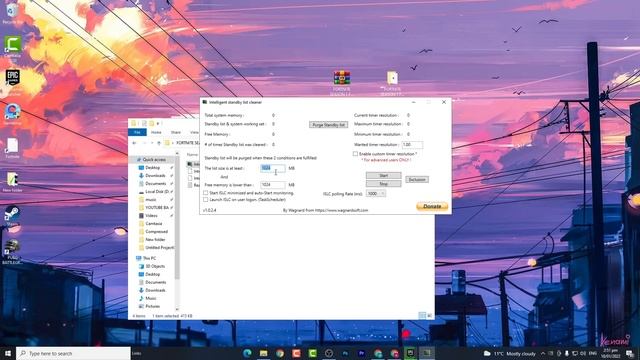Viewport: 640px width, 360px height.
Task: Select the PUBG Battlegrounds desktop shortcut
Action: point(12,251)
